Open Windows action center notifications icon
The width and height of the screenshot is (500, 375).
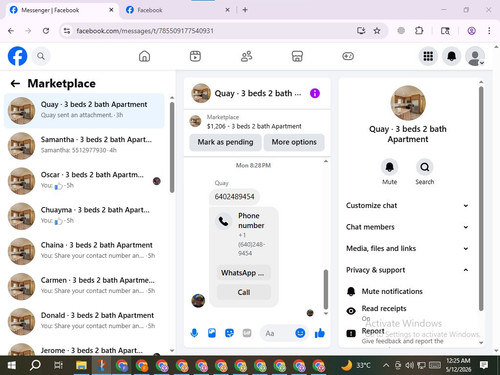click(484, 365)
